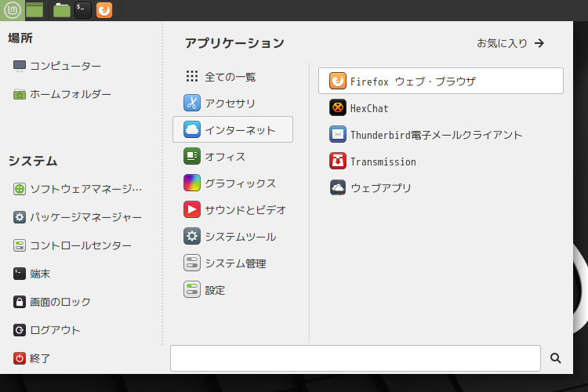Open パッケージマネージャー entry
Screen dimensions: 588x392
coord(78,217)
